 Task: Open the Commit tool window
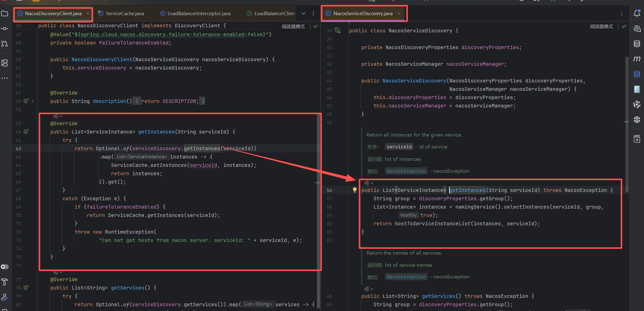[5, 29]
